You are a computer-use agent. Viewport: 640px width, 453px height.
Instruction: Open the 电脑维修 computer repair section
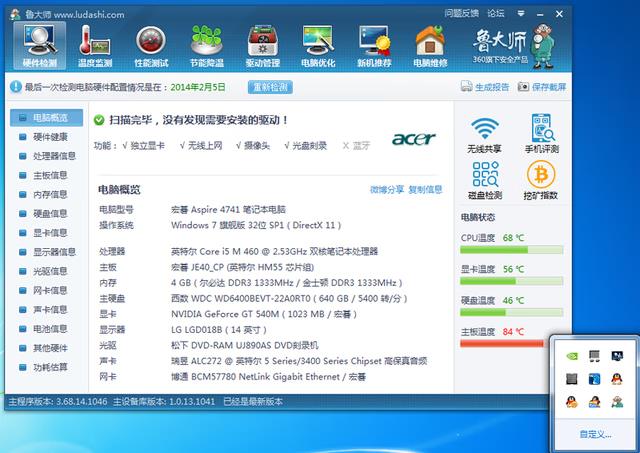430,46
